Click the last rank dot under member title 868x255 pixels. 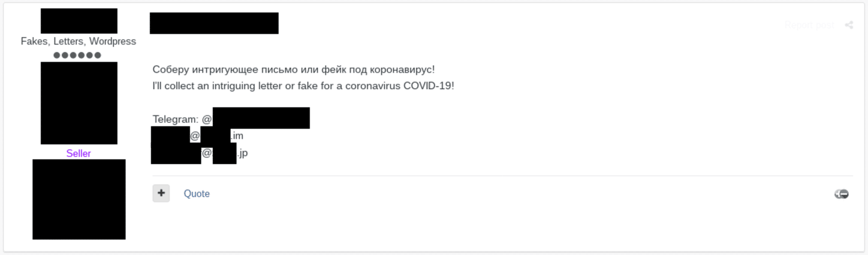[97, 56]
